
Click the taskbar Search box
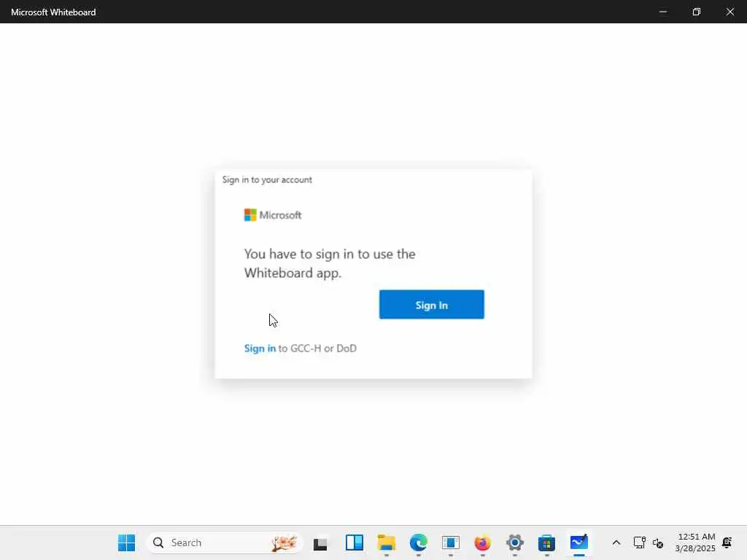[x=225, y=542]
